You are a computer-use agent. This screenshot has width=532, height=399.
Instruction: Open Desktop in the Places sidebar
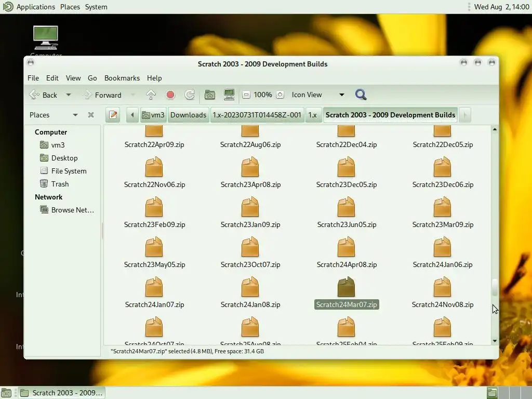click(x=64, y=158)
